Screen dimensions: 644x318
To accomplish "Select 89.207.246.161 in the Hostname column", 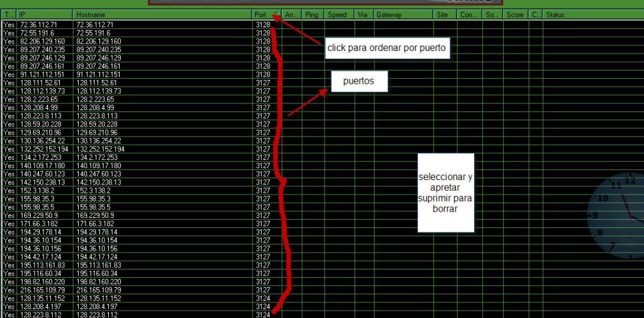I will tap(99, 66).
